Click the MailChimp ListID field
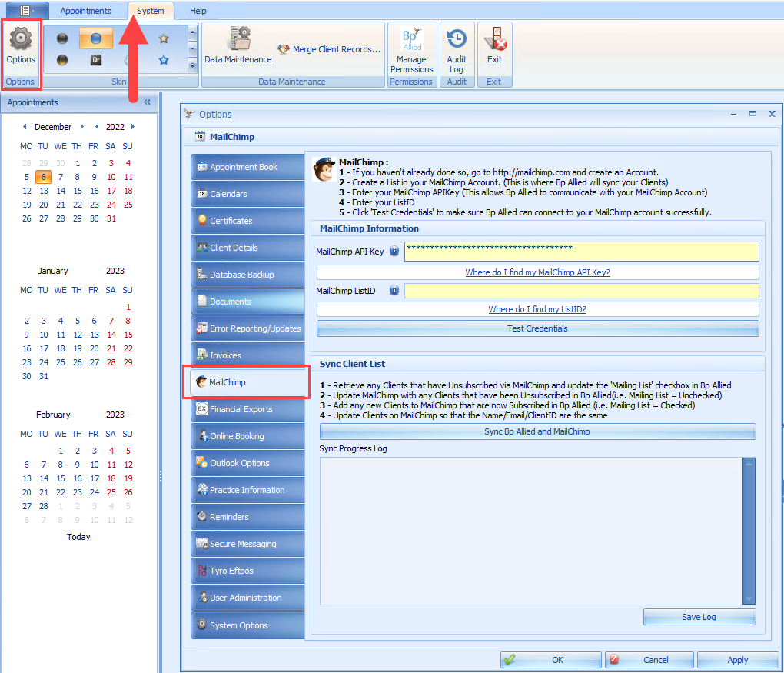This screenshot has width=784, height=673. tap(582, 291)
